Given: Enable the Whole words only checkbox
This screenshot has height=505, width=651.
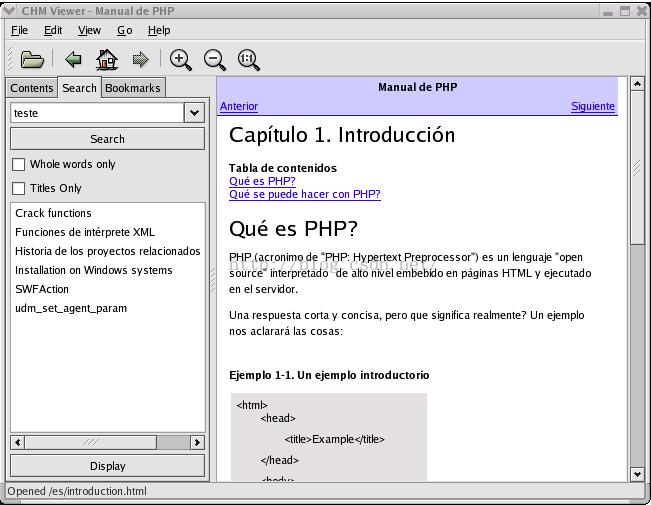Looking at the screenshot, I should click(x=18, y=164).
